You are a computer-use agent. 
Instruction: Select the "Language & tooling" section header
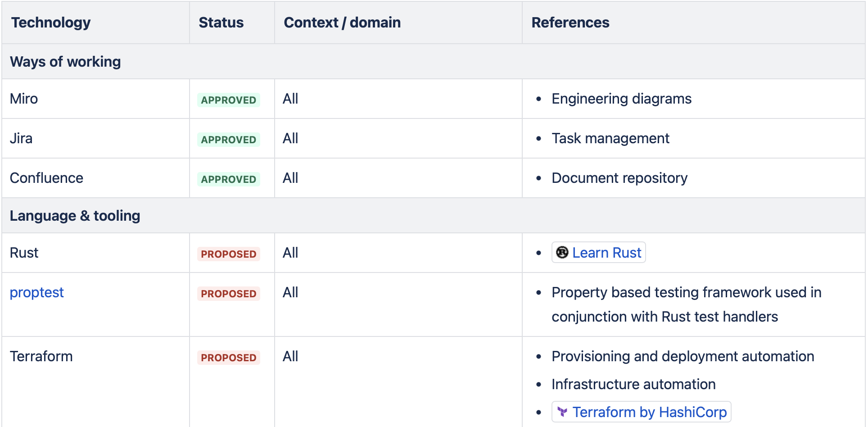click(75, 215)
